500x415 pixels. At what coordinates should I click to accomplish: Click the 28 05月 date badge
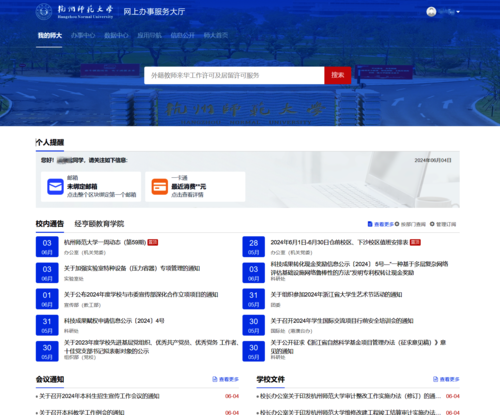[x=253, y=247]
